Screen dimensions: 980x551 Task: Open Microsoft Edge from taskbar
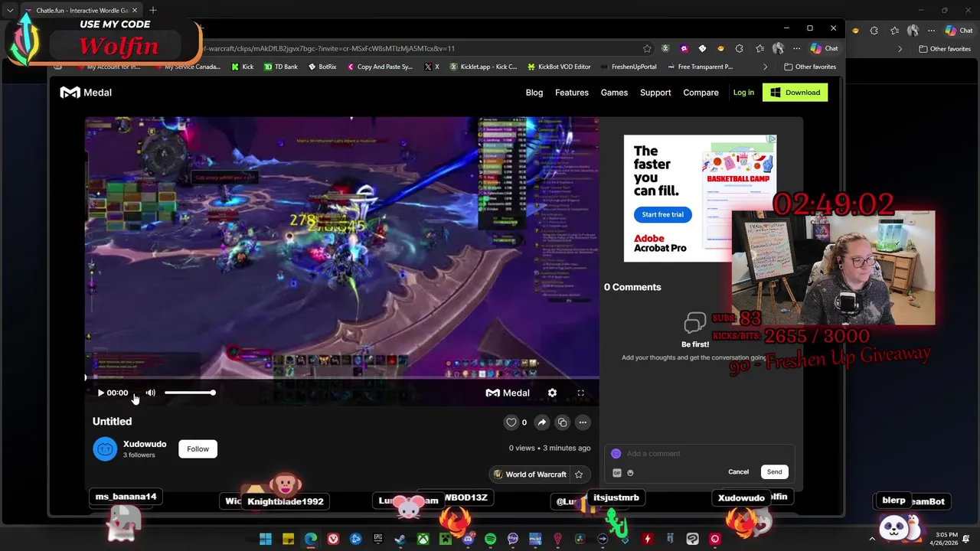point(310,539)
